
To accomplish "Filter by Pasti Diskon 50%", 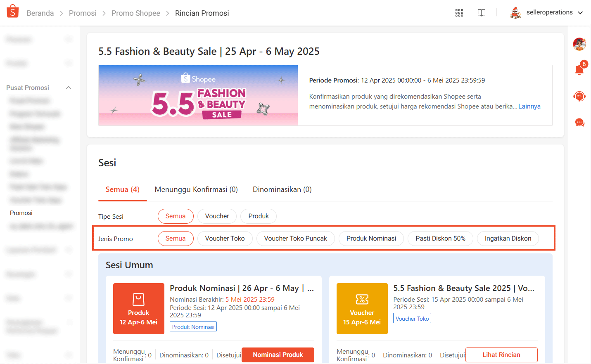I will coord(440,239).
